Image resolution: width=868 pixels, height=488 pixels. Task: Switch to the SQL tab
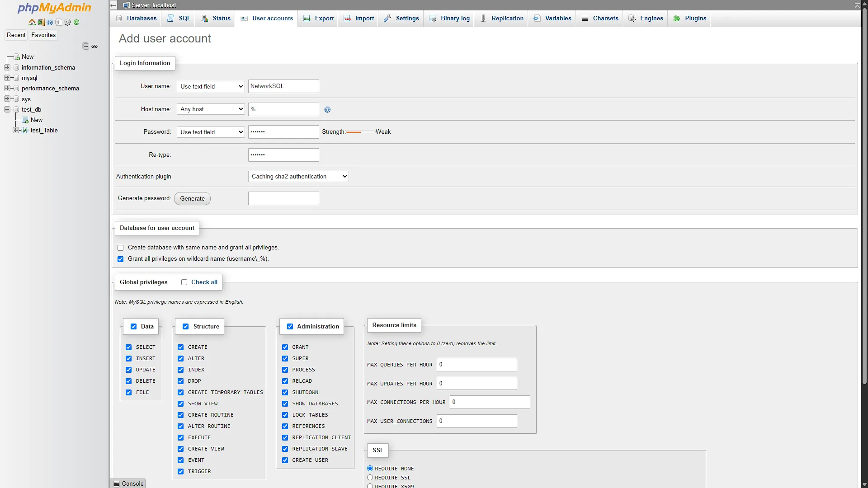pyautogui.click(x=179, y=19)
